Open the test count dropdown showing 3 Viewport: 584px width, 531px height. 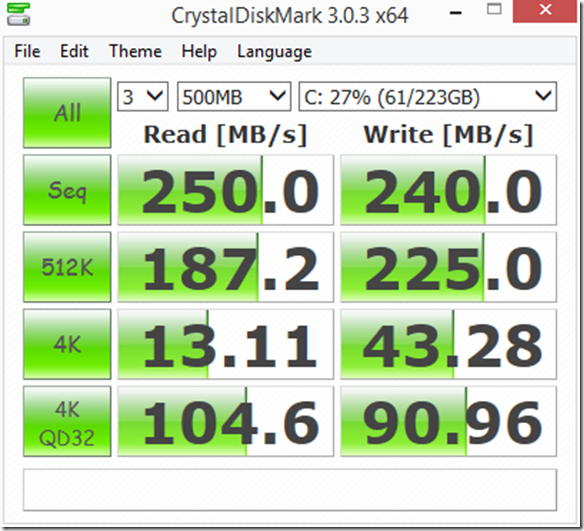[x=143, y=97]
